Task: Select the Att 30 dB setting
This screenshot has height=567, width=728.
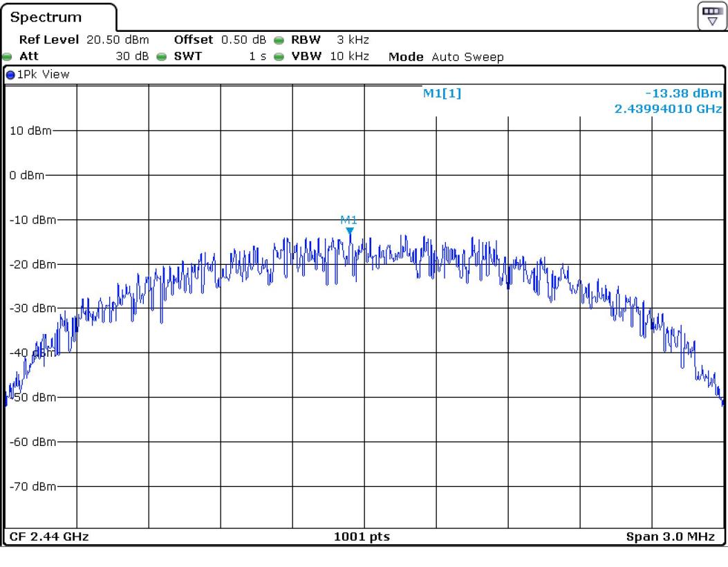Action: coord(84,56)
